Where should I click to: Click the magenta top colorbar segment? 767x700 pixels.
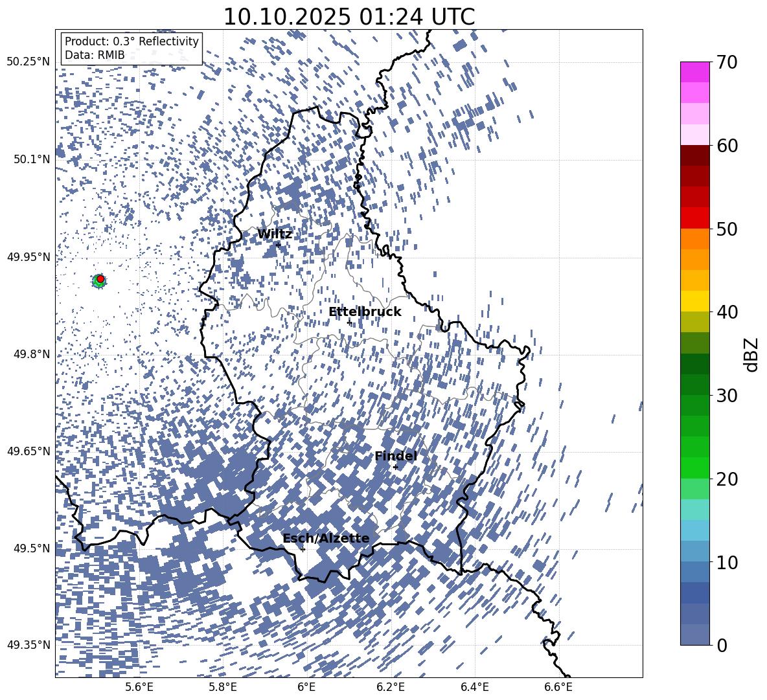coord(694,72)
